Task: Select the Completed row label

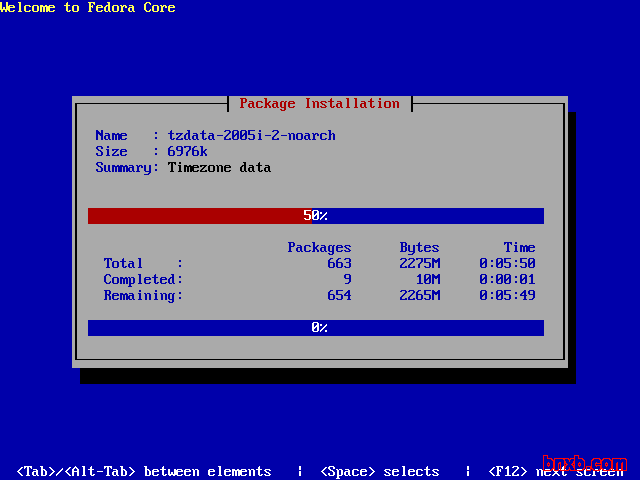Action: (x=139, y=280)
